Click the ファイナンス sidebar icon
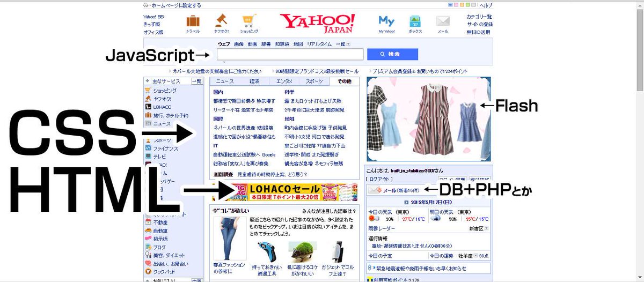This screenshot has width=644, height=282. tap(148, 148)
